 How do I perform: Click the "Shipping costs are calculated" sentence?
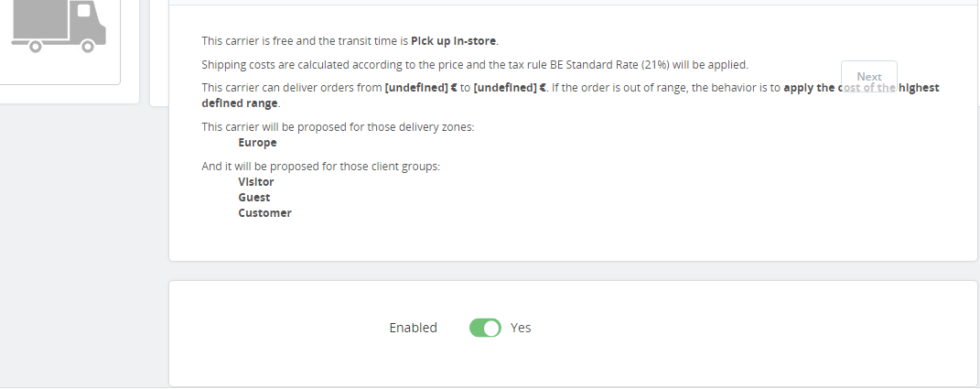(302, 65)
